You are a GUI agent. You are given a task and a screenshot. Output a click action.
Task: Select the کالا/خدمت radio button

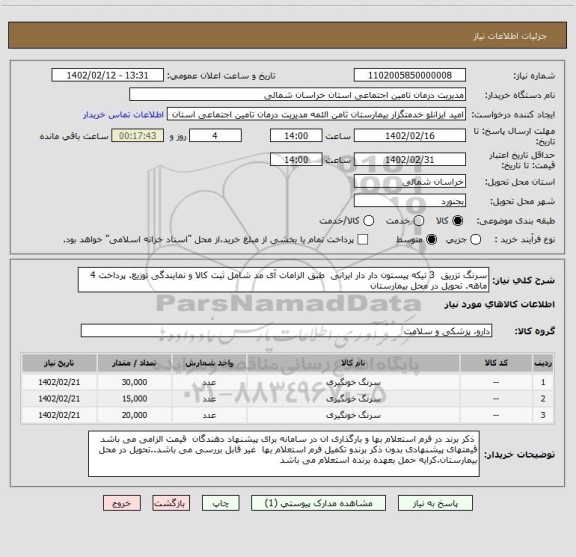click(368, 221)
